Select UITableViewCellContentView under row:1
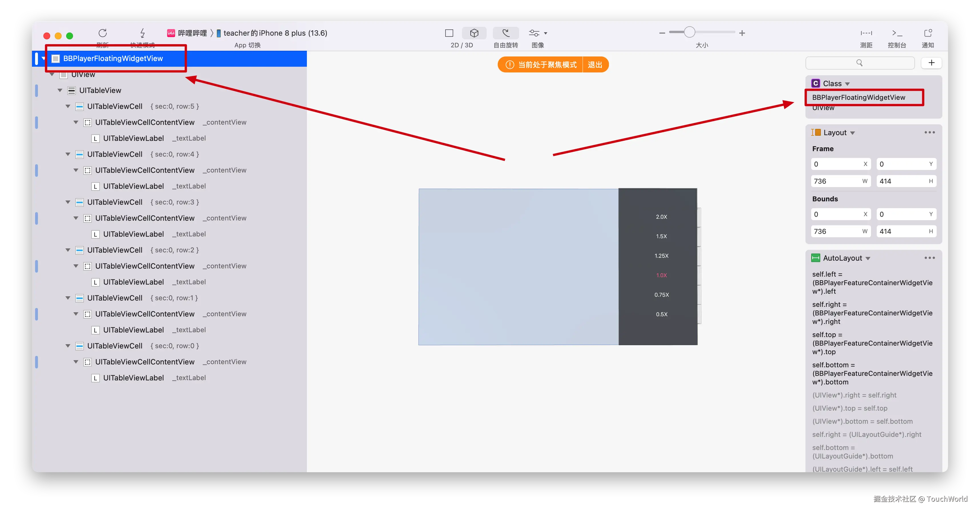The width and height of the screenshot is (980, 515). point(145,314)
